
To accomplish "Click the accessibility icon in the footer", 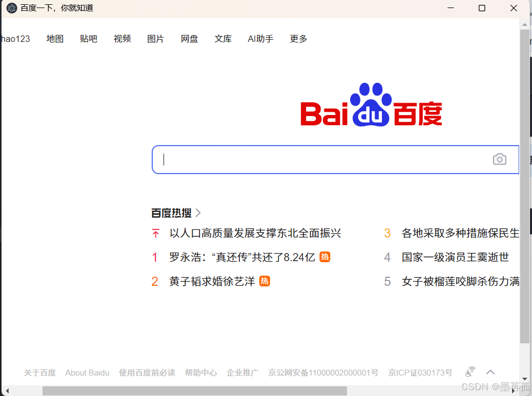I will [470, 372].
